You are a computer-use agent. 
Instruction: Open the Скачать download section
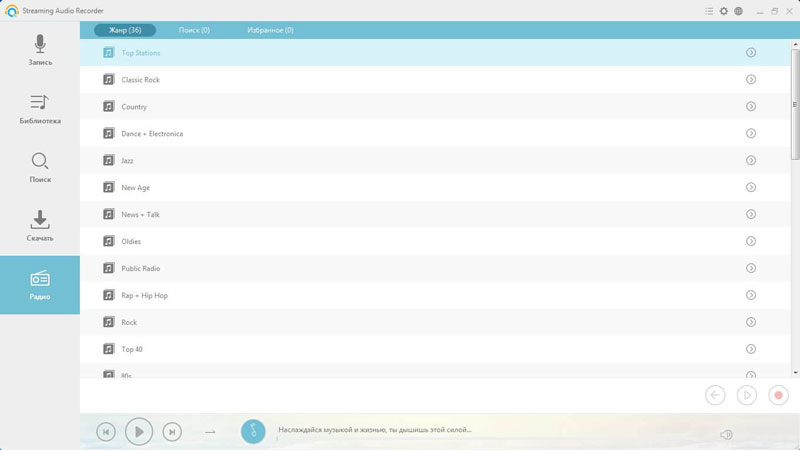[x=40, y=226]
